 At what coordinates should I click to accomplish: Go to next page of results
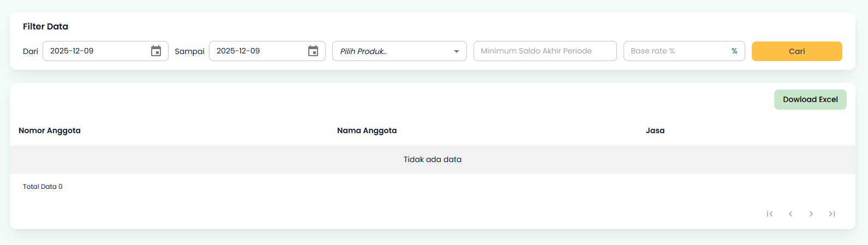pos(811,214)
